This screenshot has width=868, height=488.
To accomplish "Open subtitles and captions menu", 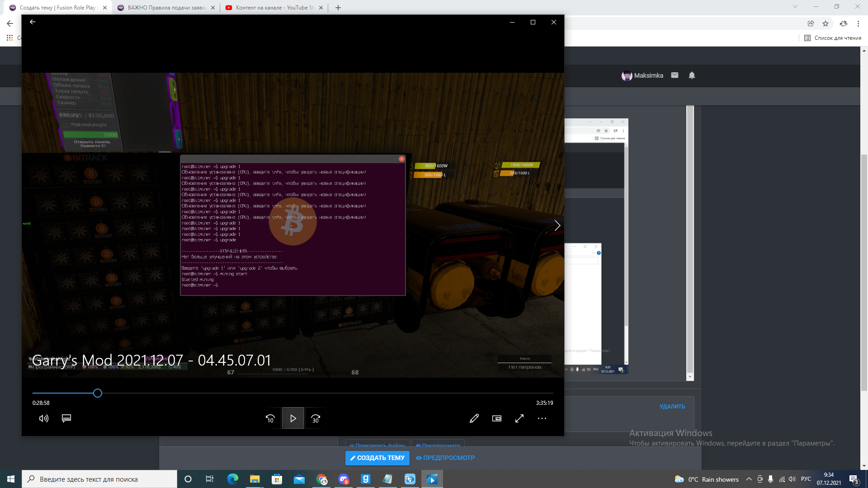I will click(x=66, y=418).
